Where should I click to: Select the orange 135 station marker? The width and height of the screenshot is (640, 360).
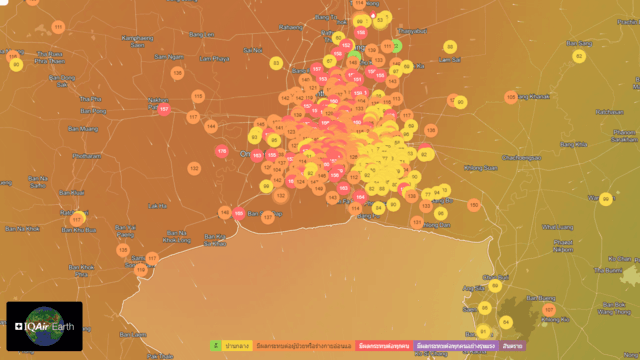[123, 250]
